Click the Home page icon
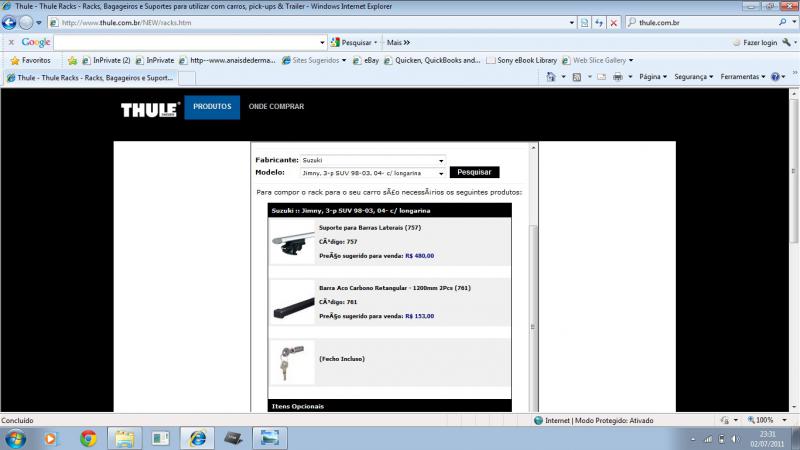 pos(551,77)
